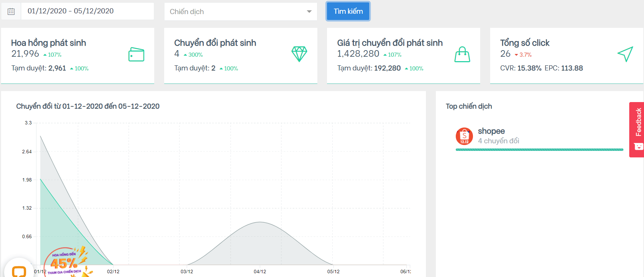Viewport: 644px width, 277px height.
Task: Expand the Chiến dịch dropdown
Action: point(240,12)
